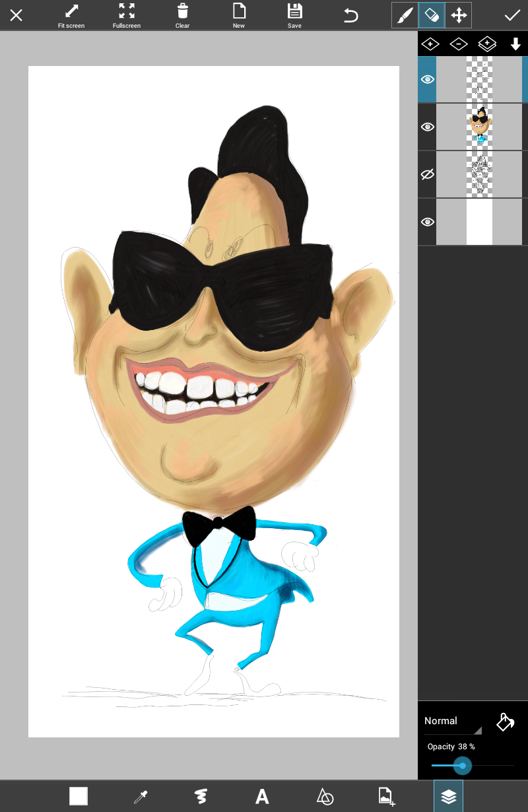Save the drawing
Image resolution: width=528 pixels, height=812 pixels.
click(x=294, y=16)
